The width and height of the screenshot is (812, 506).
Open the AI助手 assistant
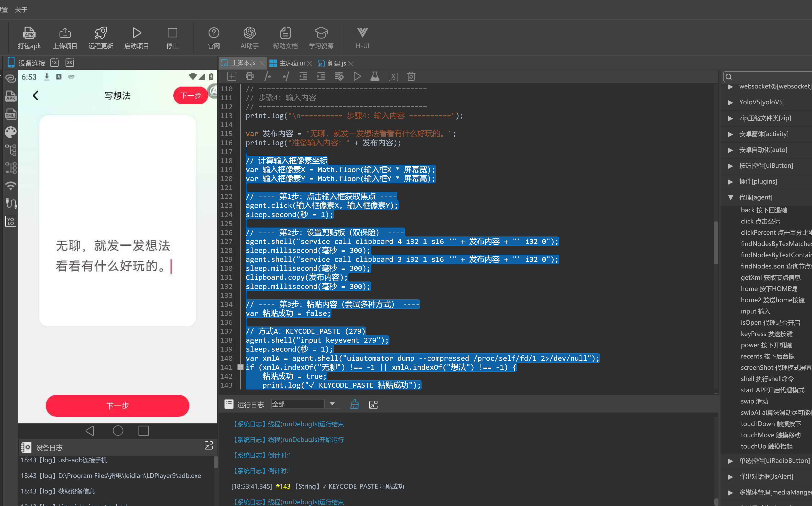(x=249, y=33)
